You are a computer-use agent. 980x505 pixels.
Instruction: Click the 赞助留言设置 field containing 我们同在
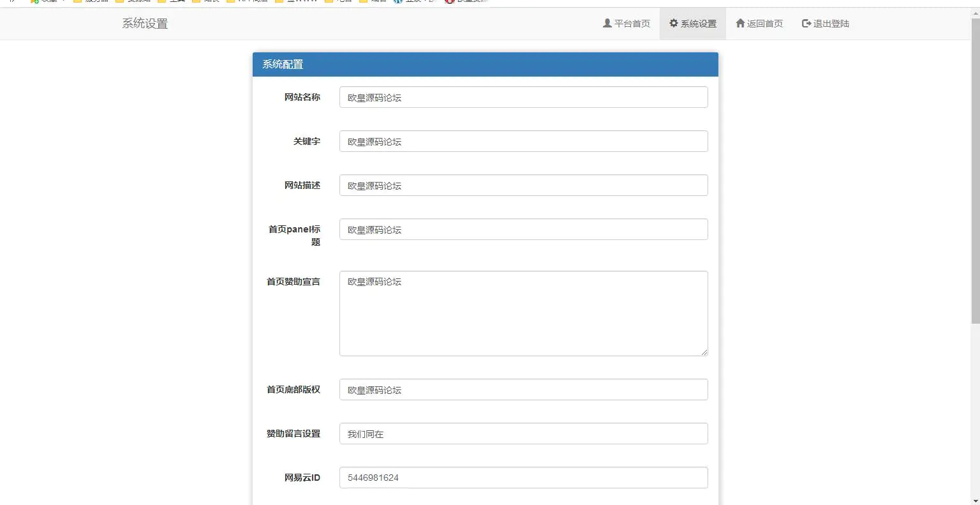(523, 433)
